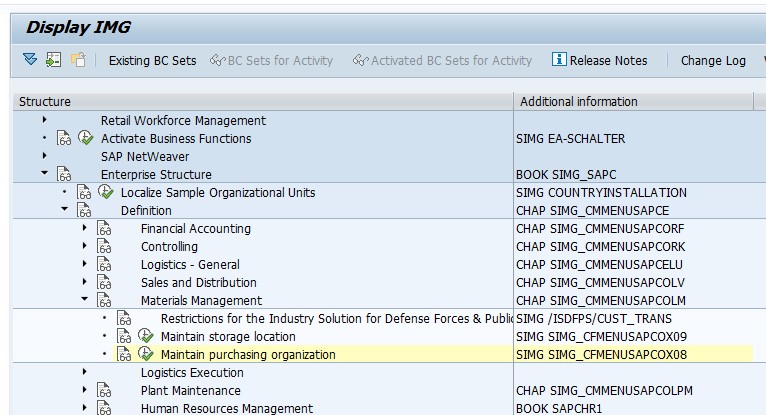Expand Controlling node
Image resolution: width=766 pixels, height=415 pixels.
tap(85, 246)
